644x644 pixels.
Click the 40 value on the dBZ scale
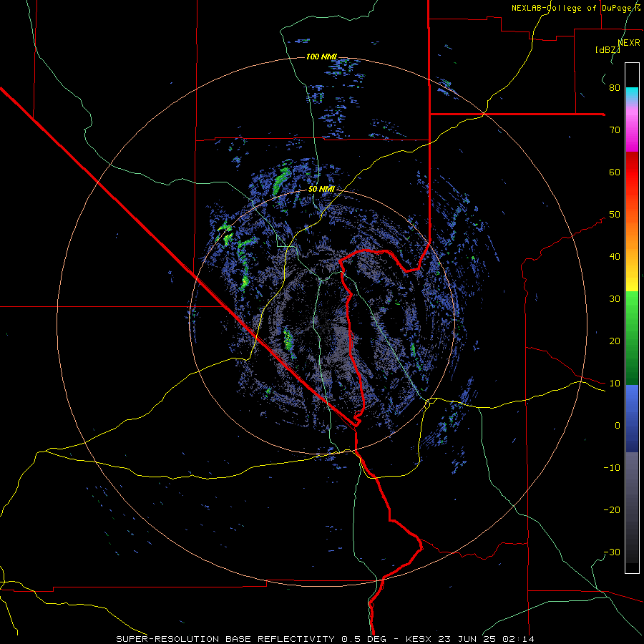point(615,257)
